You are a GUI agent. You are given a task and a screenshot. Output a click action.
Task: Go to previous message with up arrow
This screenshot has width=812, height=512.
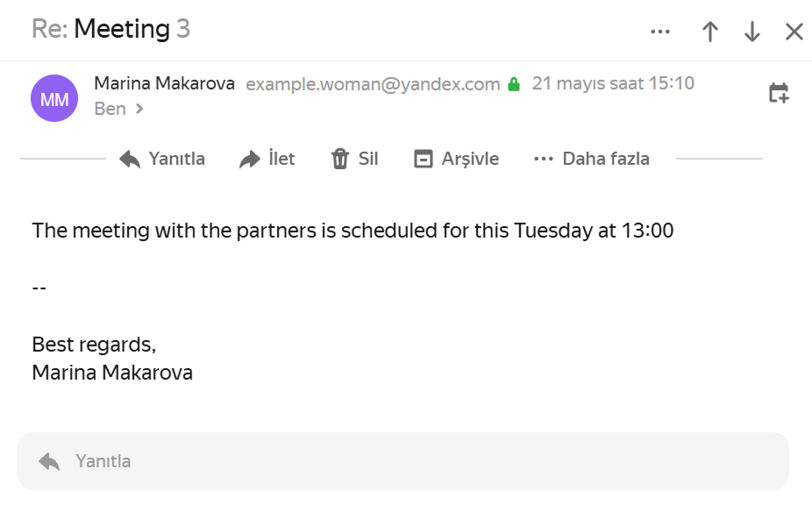[710, 32]
